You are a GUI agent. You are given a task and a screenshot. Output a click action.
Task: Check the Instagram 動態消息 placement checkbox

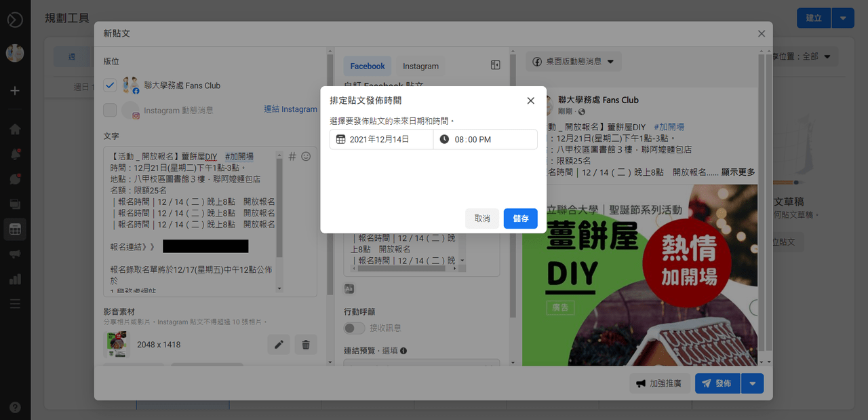tap(110, 110)
